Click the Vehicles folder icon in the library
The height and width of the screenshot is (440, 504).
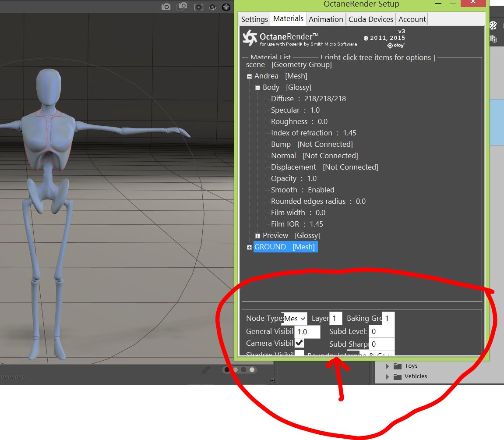tap(398, 376)
